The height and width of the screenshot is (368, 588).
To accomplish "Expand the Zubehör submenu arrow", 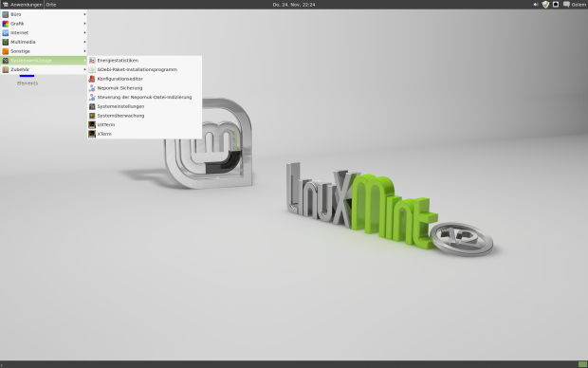I will 84,69.
